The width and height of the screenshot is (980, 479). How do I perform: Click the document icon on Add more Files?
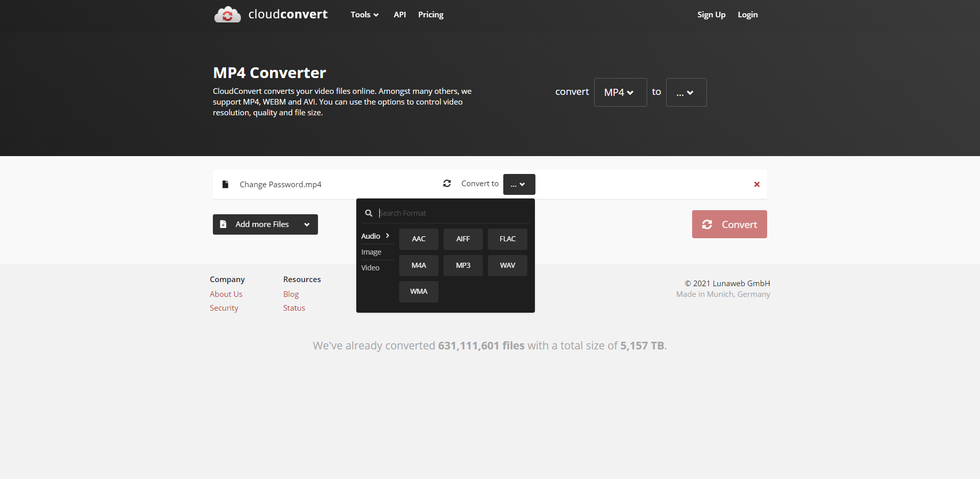coord(224,224)
